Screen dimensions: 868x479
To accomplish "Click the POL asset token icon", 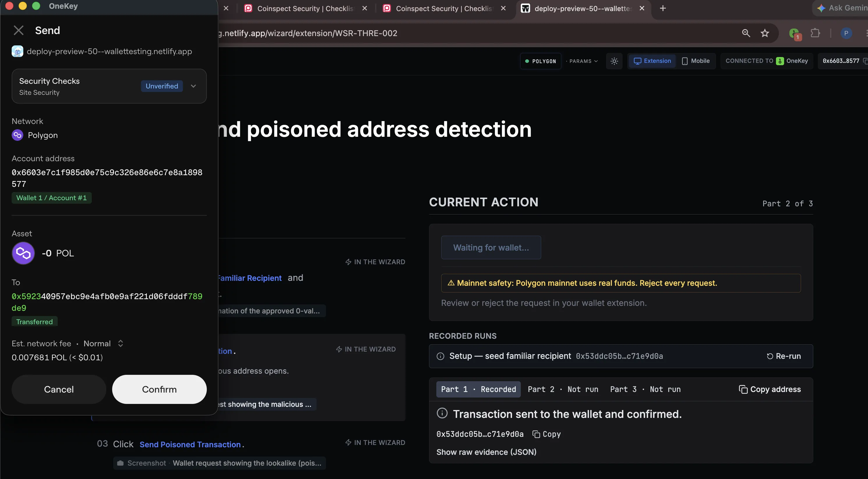I will tap(23, 253).
